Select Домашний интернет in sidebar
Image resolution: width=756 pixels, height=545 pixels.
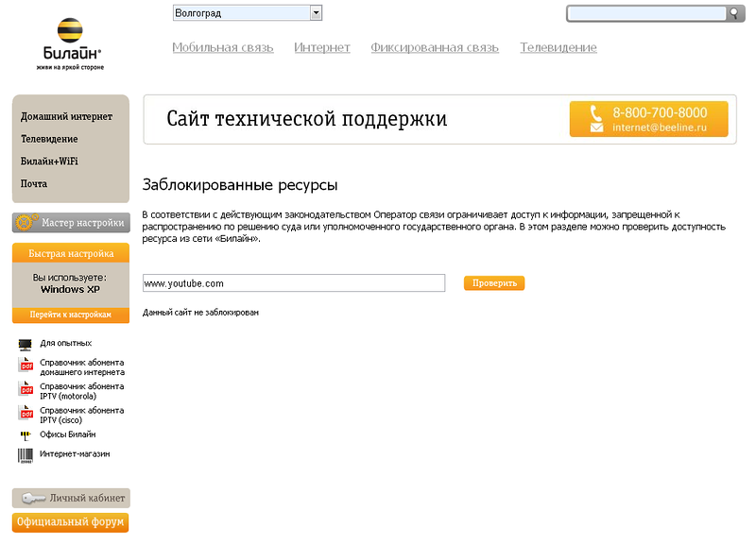(66, 116)
